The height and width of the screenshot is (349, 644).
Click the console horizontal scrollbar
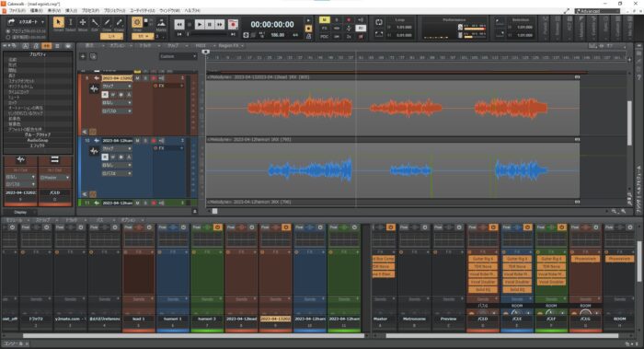(193, 336)
